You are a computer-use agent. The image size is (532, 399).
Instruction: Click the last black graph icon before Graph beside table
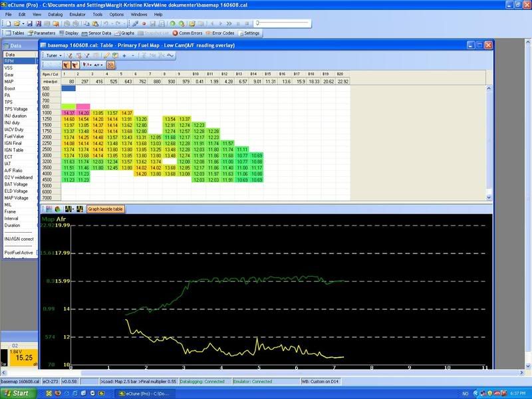coord(80,209)
